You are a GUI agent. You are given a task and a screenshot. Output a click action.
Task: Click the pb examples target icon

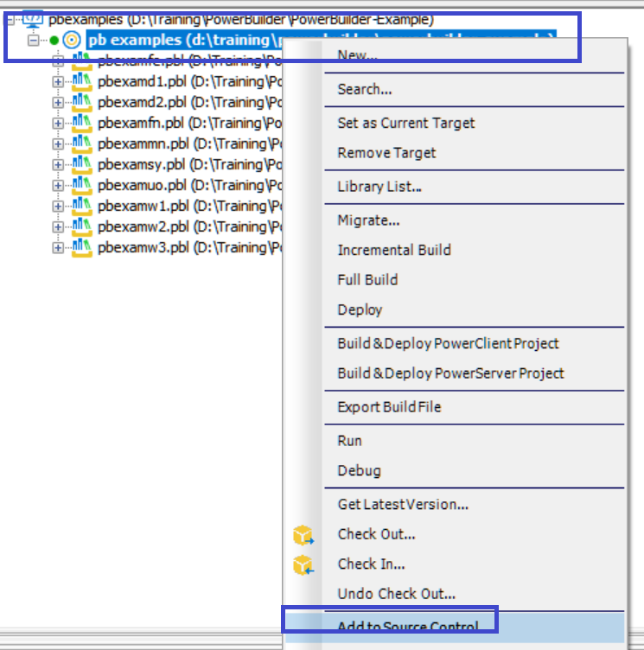click(72, 41)
